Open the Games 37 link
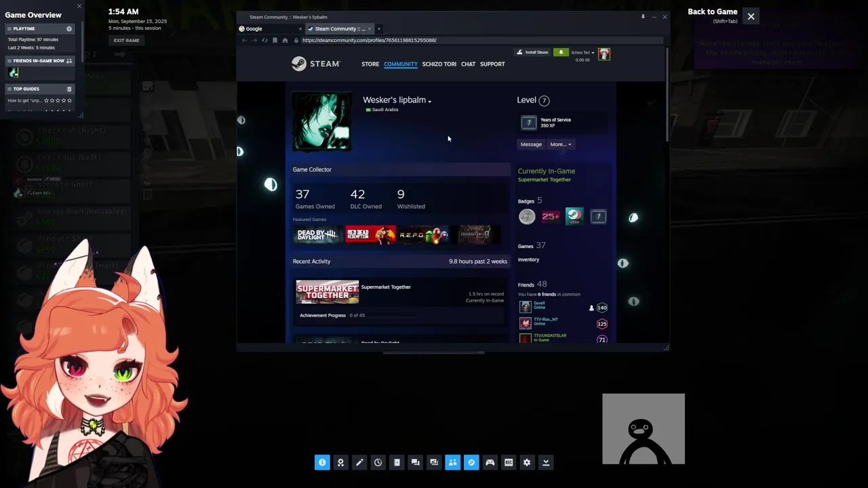 [x=532, y=245]
